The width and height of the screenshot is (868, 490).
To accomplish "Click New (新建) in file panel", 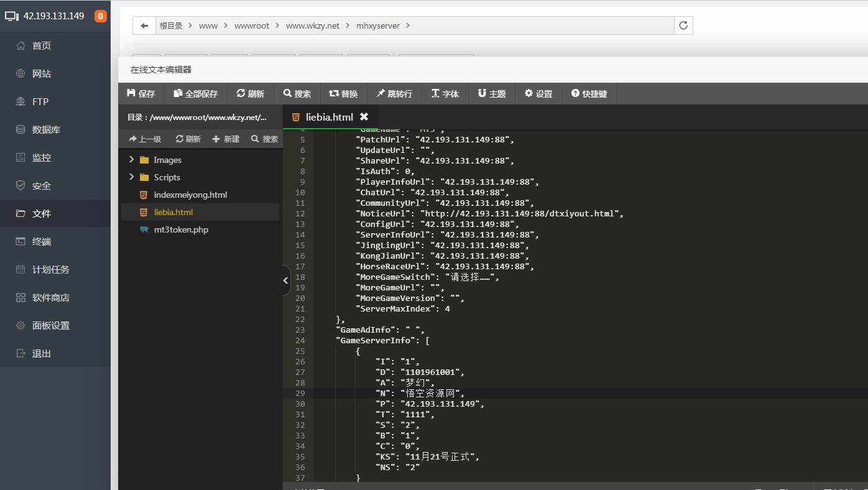I will coord(226,139).
